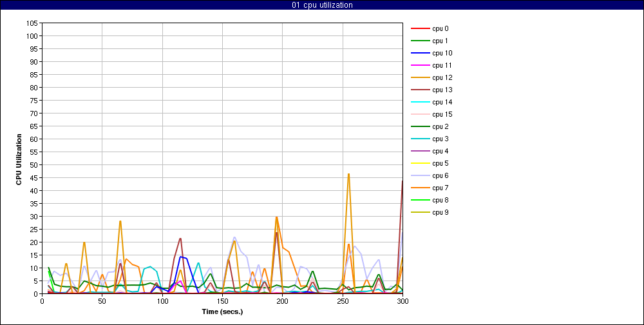Image resolution: width=644 pixels, height=325 pixels.
Task: Click the dark red spike at 300 seconds
Action: (x=402, y=181)
